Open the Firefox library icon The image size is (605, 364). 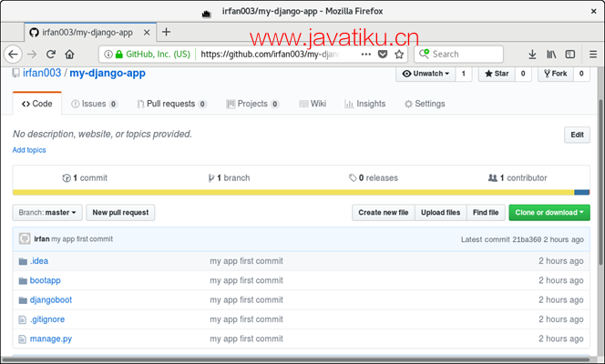(x=551, y=55)
